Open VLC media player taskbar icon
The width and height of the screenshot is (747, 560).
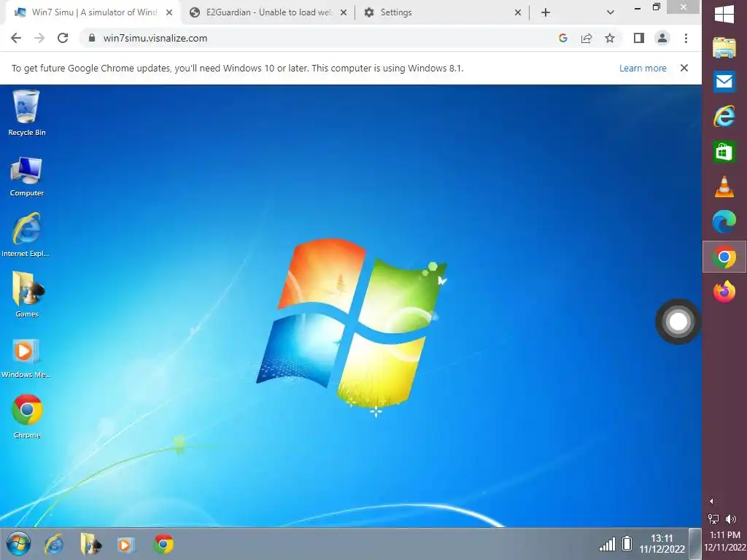point(724,186)
